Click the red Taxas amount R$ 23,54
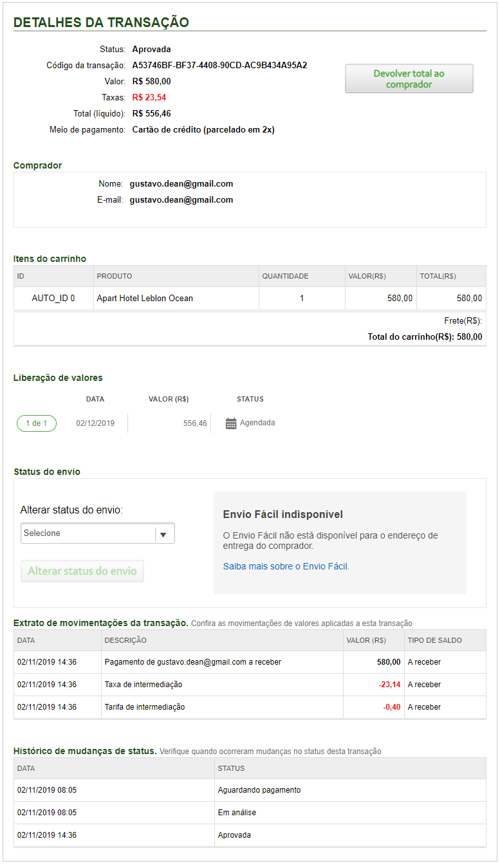This screenshot has height=868, width=500. point(149,98)
